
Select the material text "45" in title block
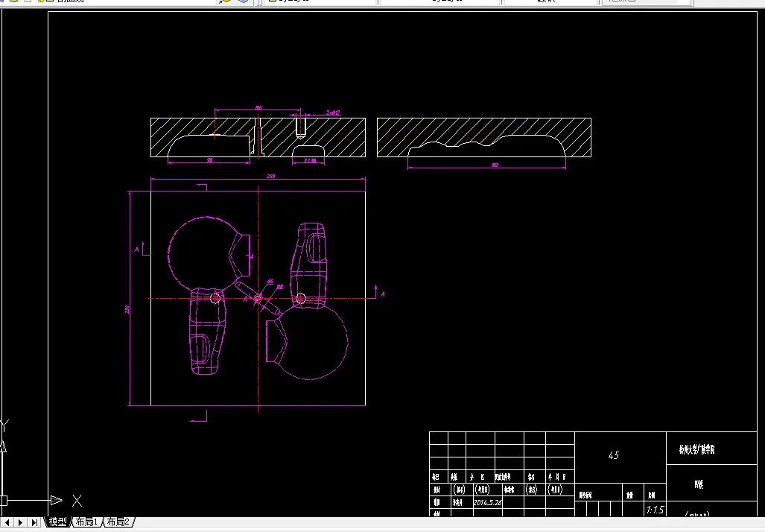point(613,455)
